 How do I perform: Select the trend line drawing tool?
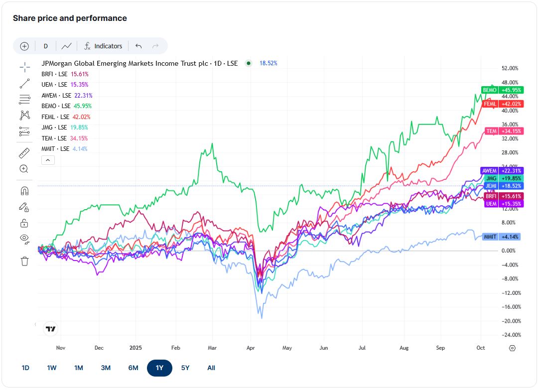point(24,83)
